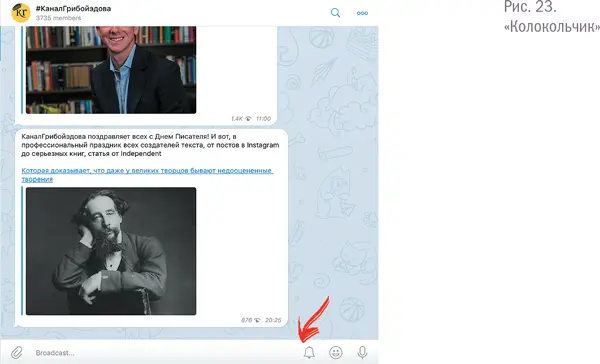Image resolution: width=600 pixels, height=364 pixels.
Task: Open search in the channel header
Action: 335,13
